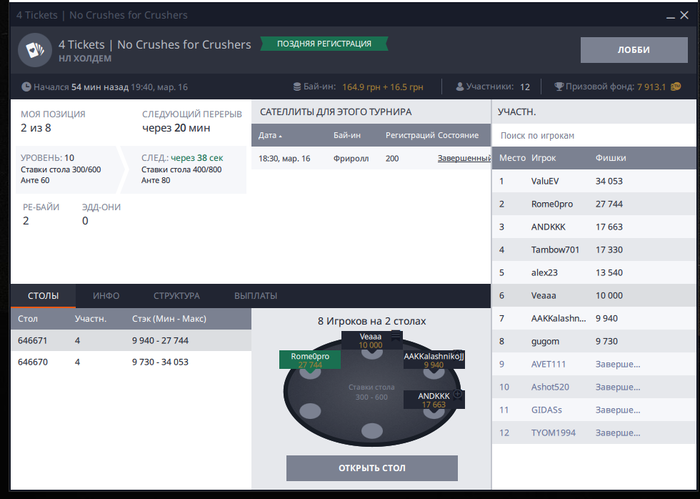
Task: Select table 646670 row
Action: pos(131,362)
